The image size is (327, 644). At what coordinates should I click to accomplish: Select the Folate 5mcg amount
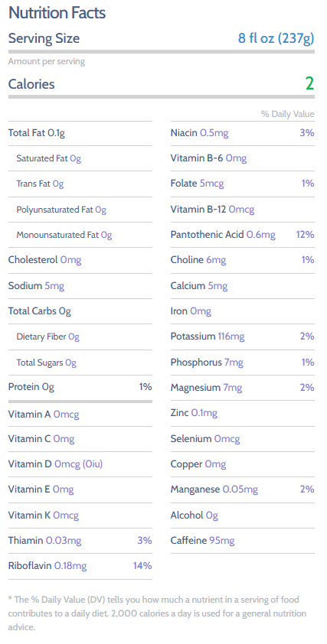pos(212,184)
